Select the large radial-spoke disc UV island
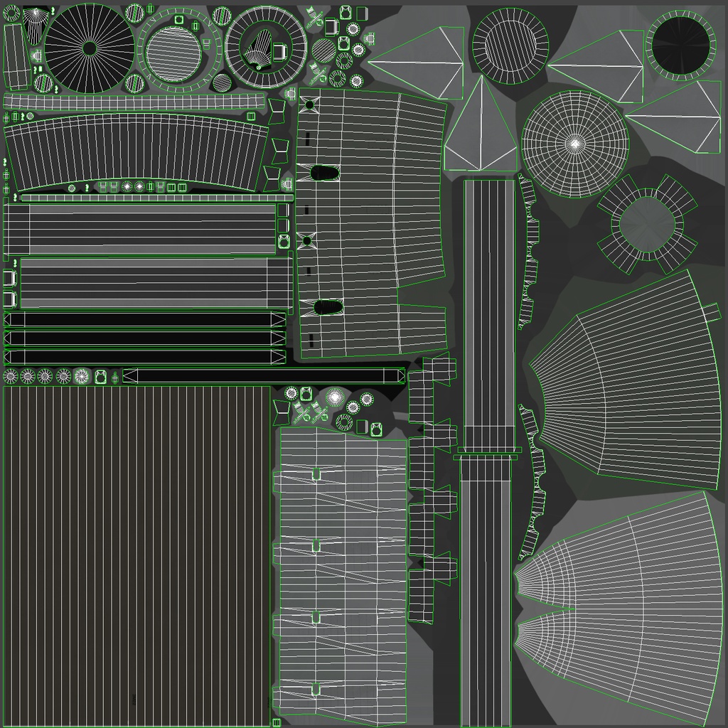 point(90,48)
